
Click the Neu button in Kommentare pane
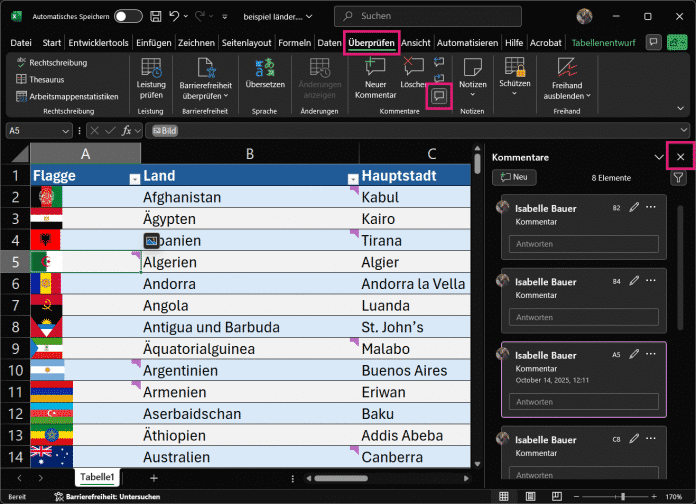(x=513, y=177)
